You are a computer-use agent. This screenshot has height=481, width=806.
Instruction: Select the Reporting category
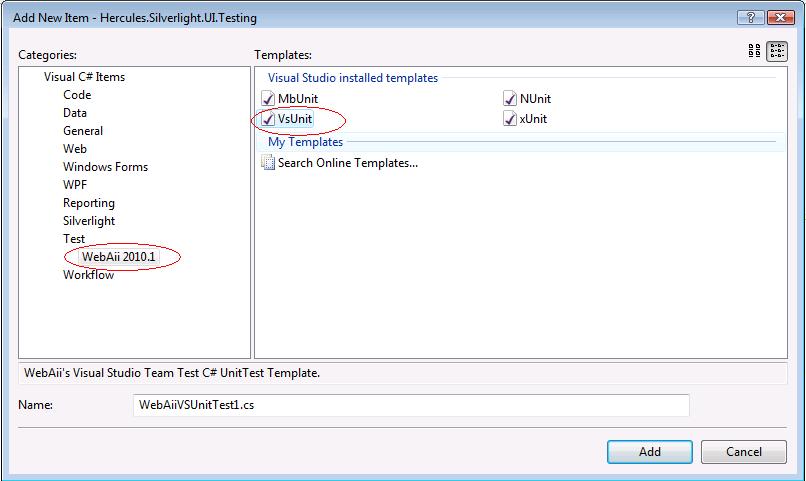coord(89,203)
